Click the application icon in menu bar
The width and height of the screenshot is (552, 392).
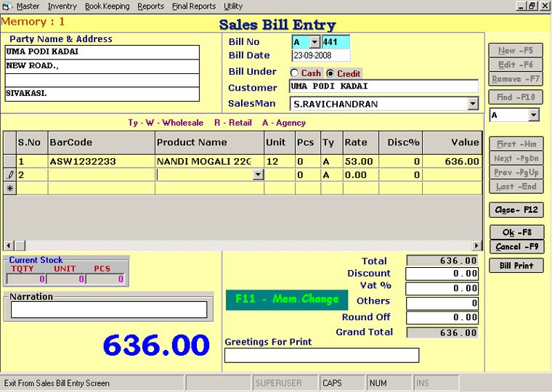(x=7, y=6)
